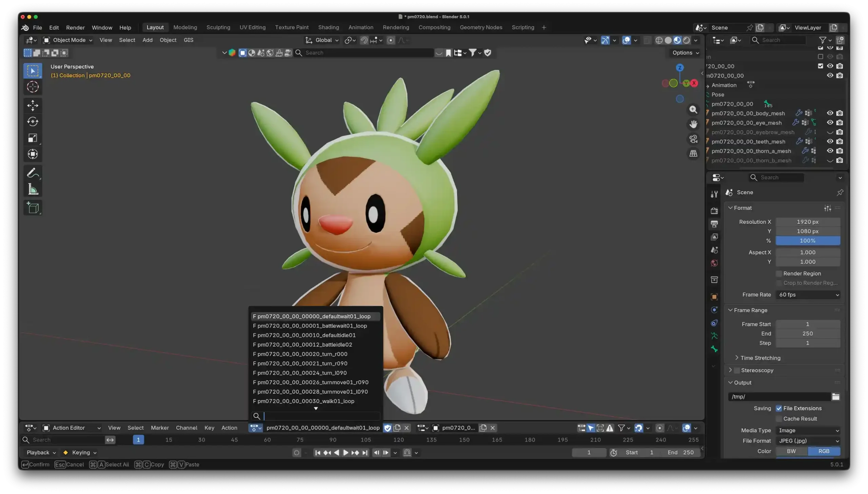Image resolution: width=868 pixels, height=494 pixels.
Task: Activate the Rotate tool
Action: tap(33, 121)
